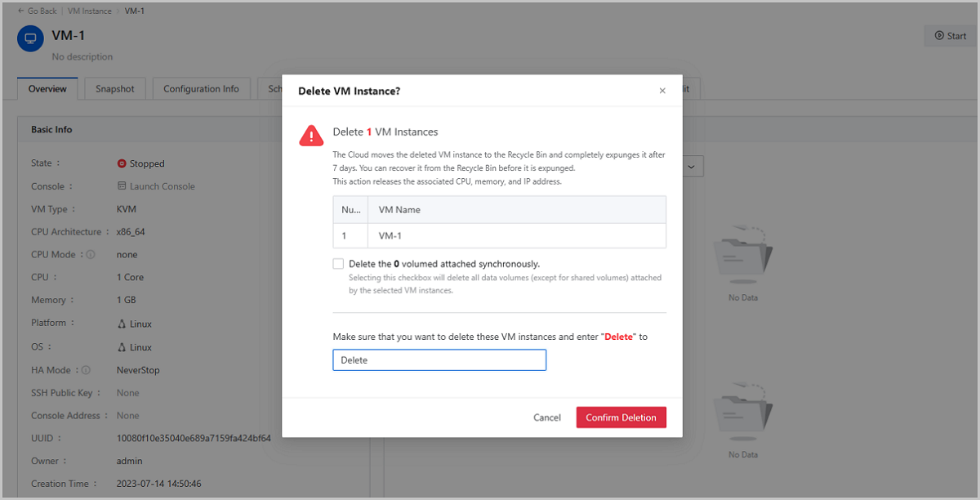Click the Linux icon in OS row
The width and height of the screenshot is (980, 500).
(x=122, y=347)
